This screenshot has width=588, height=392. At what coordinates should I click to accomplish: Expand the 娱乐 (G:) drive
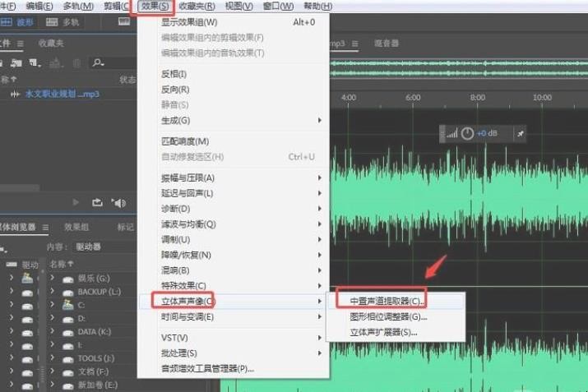click(x=53, y=278)
